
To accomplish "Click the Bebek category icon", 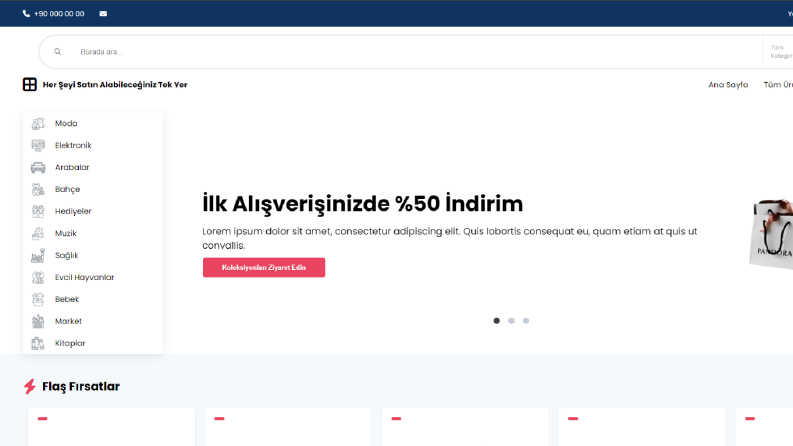I will point(38,299).
